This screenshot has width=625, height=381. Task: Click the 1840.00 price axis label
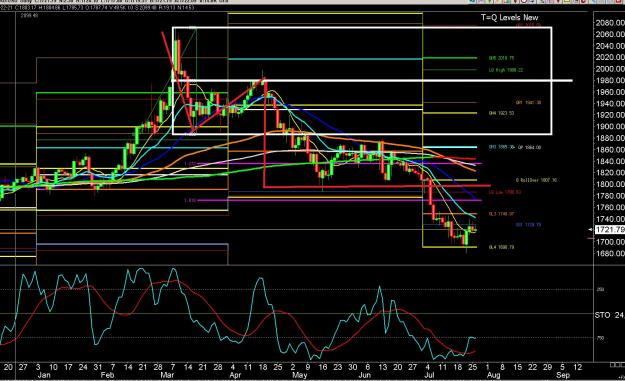pos(610,161)
